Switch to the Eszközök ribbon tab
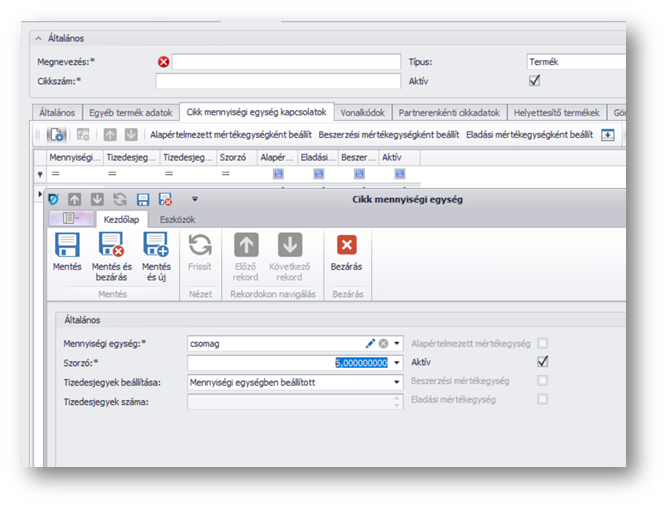Screen dimensions: 668x509 pyautogui.click(x=178, y=219)
